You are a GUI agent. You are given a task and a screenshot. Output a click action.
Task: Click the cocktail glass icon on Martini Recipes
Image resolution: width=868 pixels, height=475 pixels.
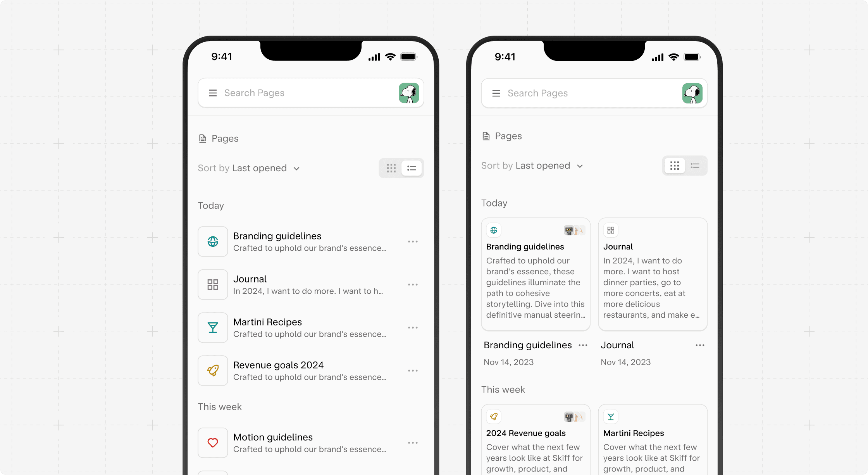point(212,327)
